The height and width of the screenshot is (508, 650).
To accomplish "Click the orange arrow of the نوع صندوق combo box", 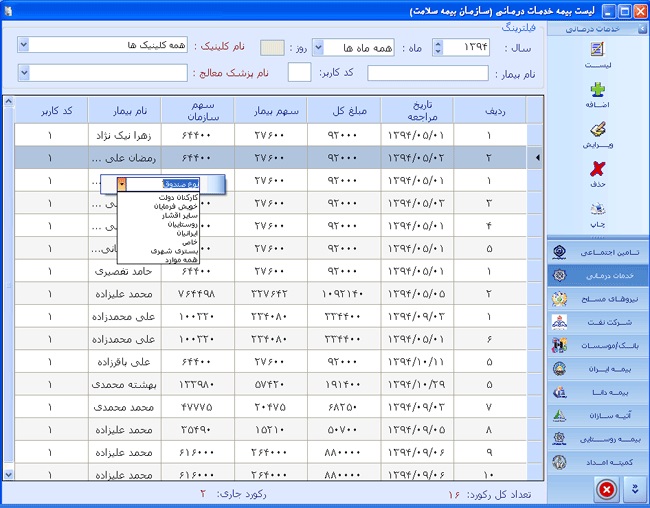I will click(x=122, y=184).
